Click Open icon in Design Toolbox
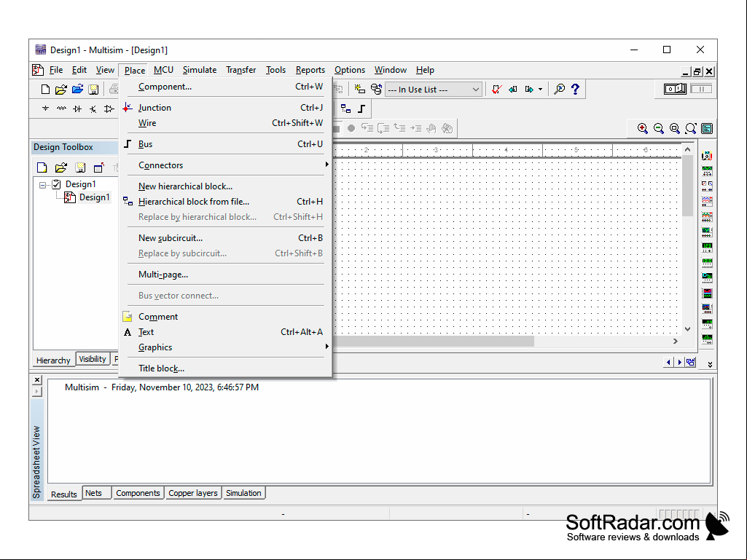 pyautogui.click(x=61, y=167)
